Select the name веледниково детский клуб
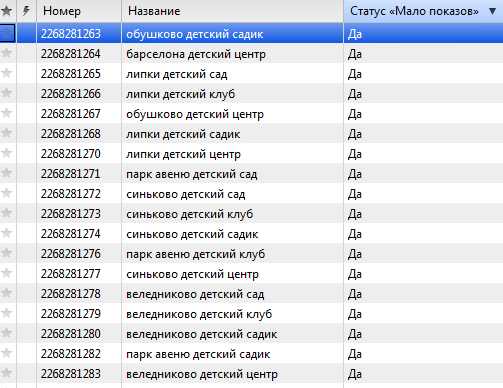Viewport: 503px width, 388px height. 199,314
